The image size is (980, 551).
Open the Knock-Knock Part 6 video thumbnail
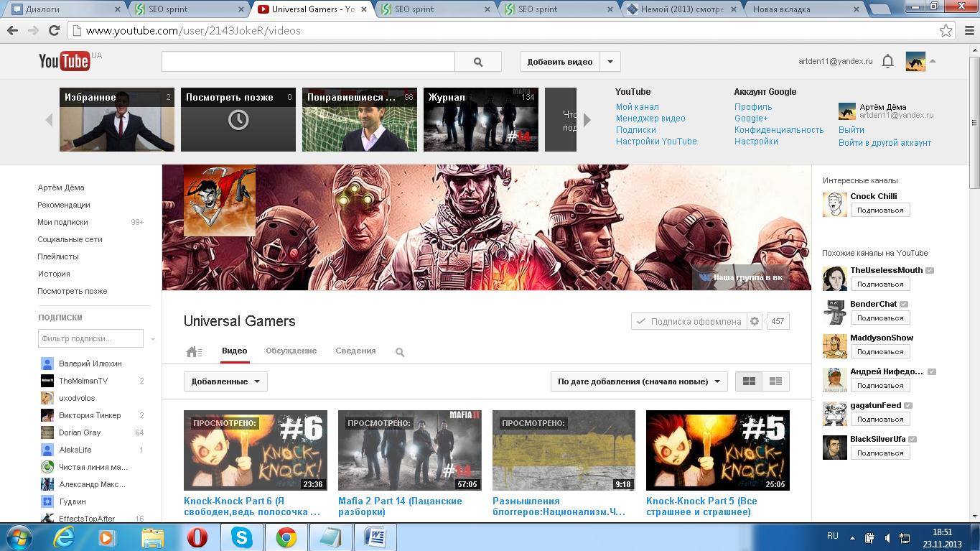coord(256,450)
